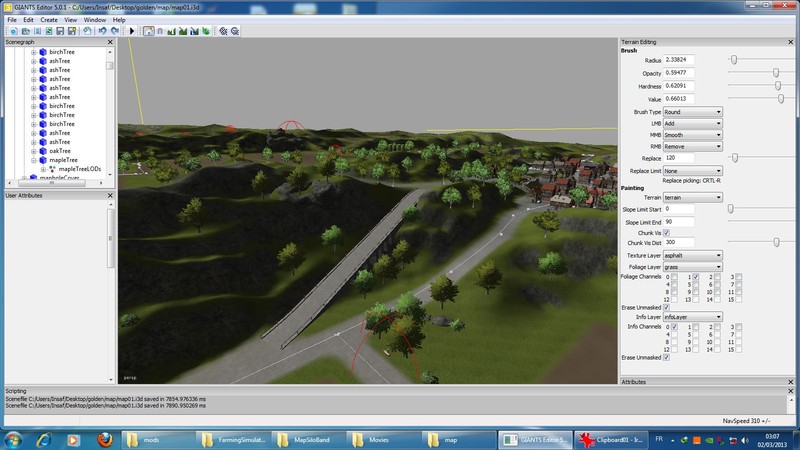Switch to the MapSiloBand folder taskbar button
This screenshot has width=800, height=450.
pyautogui.click(x=310, y=440)
